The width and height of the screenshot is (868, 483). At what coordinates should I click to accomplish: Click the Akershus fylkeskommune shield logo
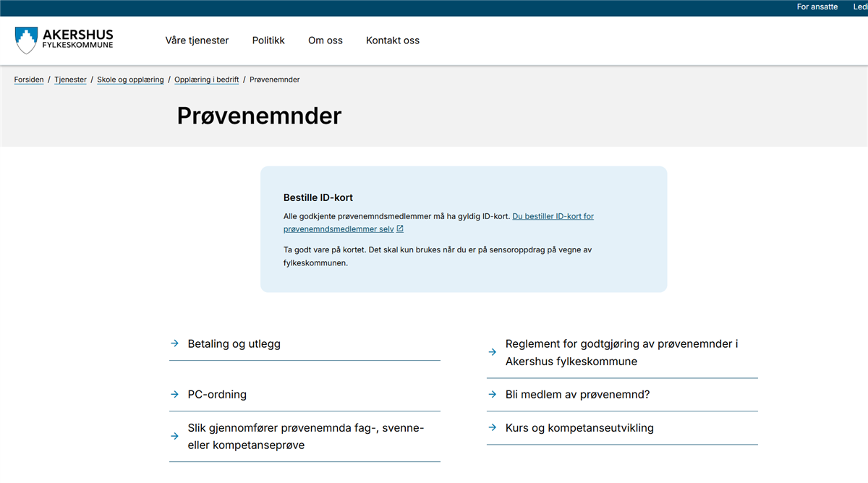[26, 40]
